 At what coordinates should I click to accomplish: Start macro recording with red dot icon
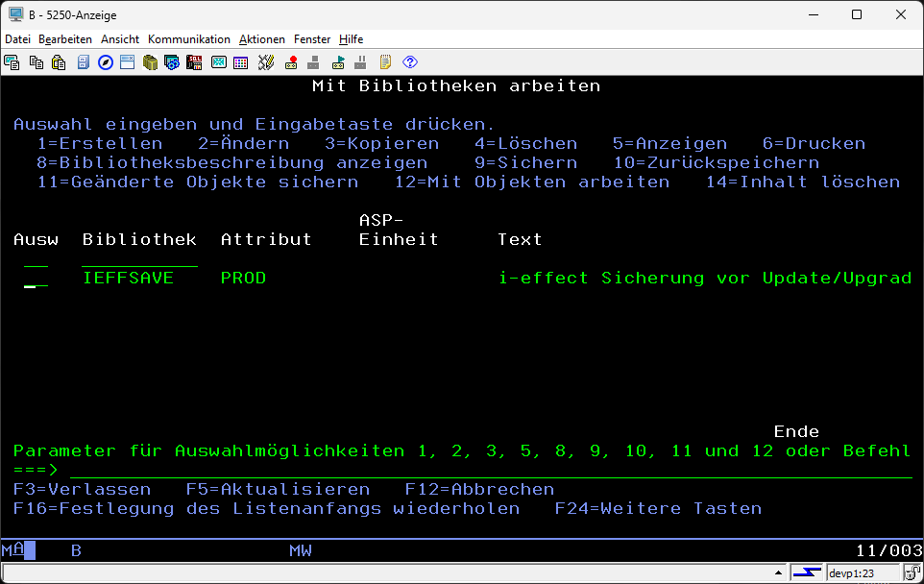[x=291, y=62]
